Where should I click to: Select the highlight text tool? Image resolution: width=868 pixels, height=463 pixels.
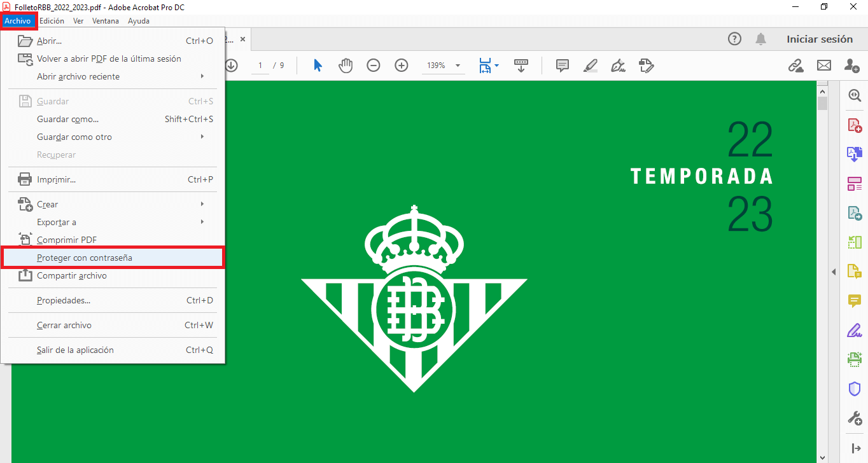click(x=590, y=66)
